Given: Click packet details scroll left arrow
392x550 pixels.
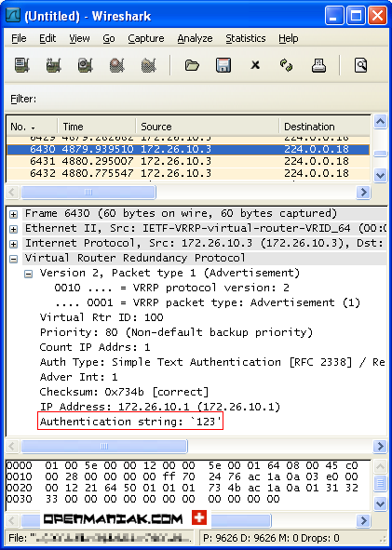Looking at the screenshot, I should (x=12, y=447).
